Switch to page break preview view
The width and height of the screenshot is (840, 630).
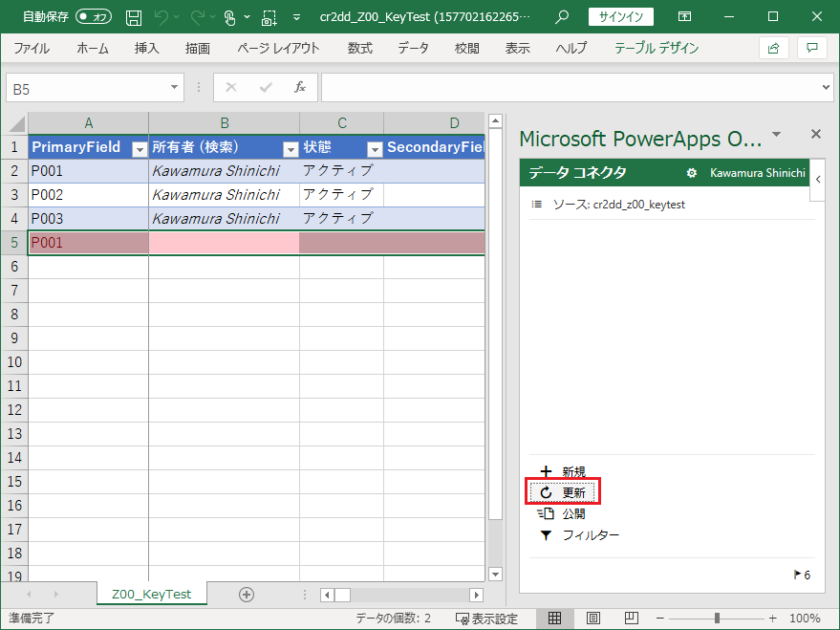(631, 618)
